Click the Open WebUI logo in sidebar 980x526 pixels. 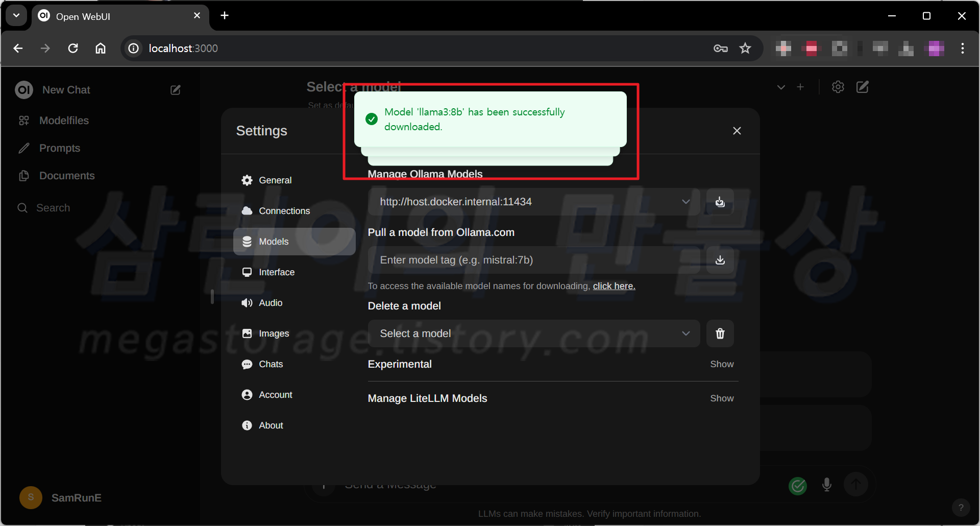click(24, 90)
